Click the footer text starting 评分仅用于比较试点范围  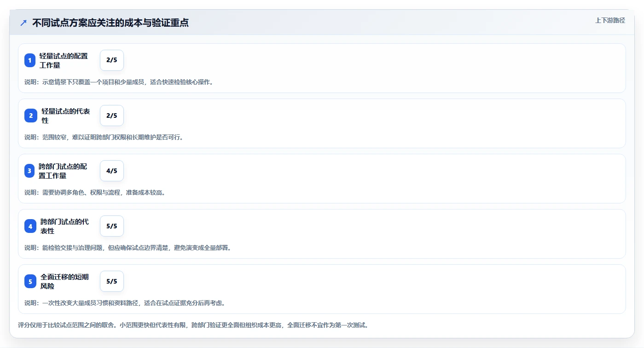(x=193, y=325)
